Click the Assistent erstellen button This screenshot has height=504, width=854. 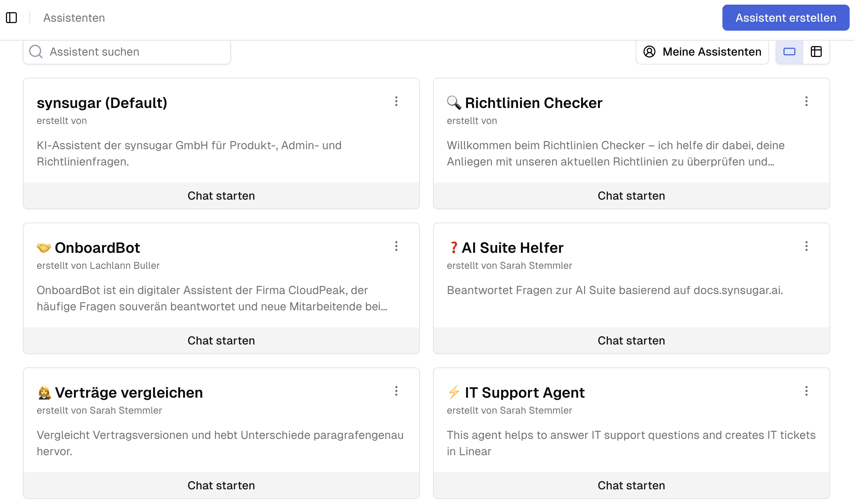785,18
